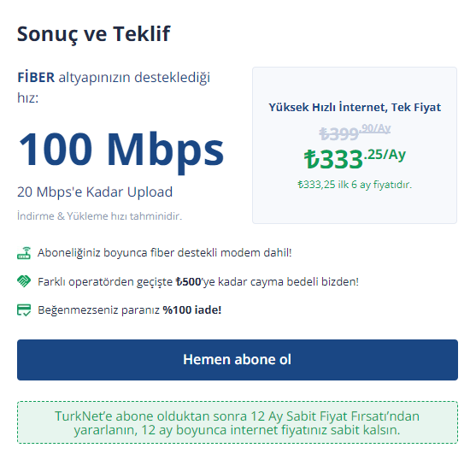The width and height of the screenshot is (476, 454).
Task: Click the 20 Mbps'e Kadar Upload text
Action: click(x=95, y=192)
